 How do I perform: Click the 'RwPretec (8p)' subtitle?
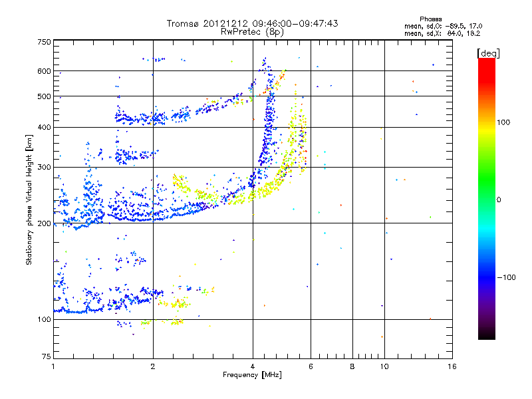pos(252,32)
